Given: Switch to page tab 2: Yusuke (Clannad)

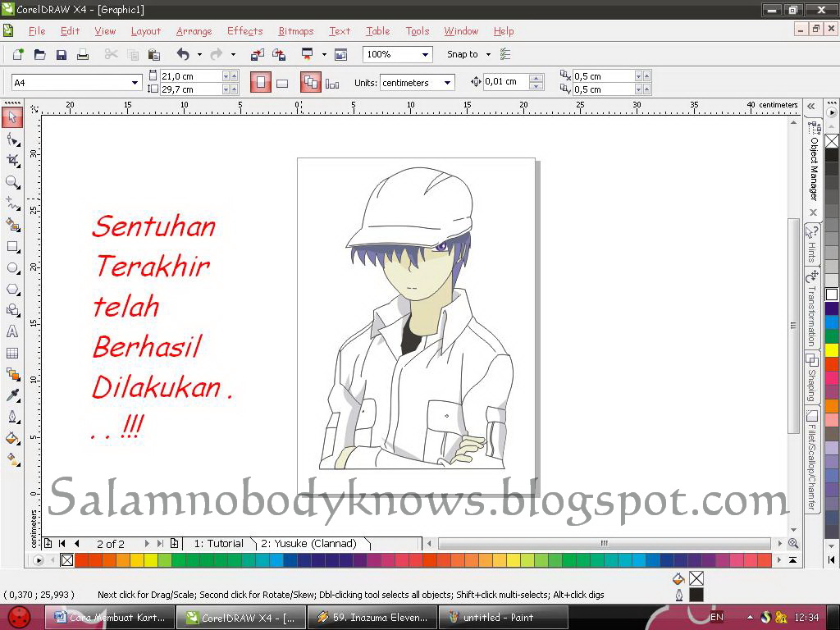Looking at the screenshot, I should (308, 543).
